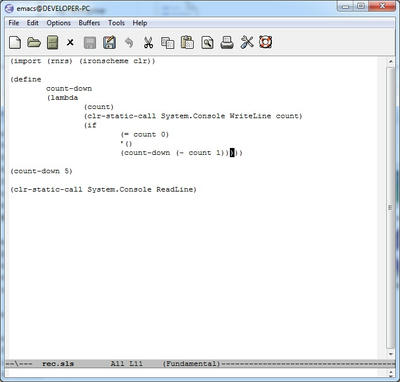Click the grayed-out Save buffer icon
Image resolution: width=400 pixels, height=382 pixels.
[90, 43]
